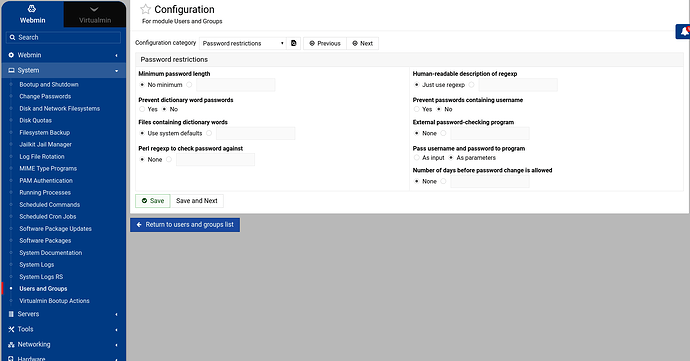Open Users and Groups in sidebar

(43, 289)
